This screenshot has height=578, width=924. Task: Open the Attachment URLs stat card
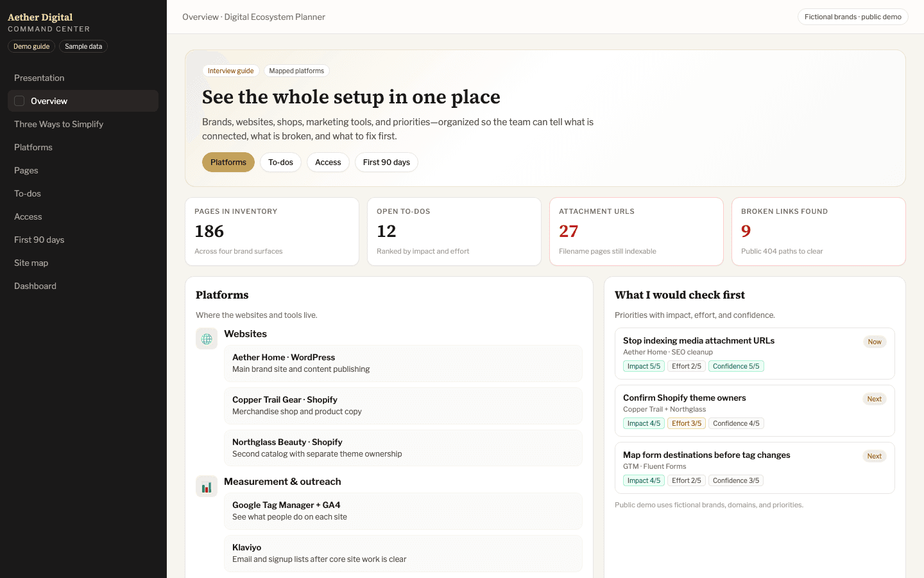pos(637,231)
